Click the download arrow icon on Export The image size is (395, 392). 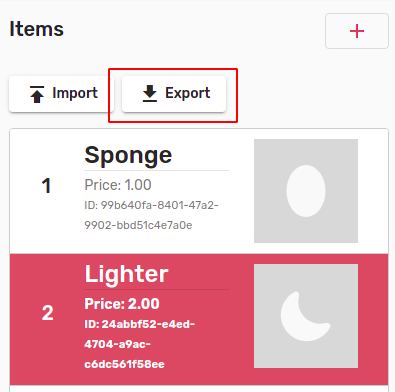[150, 93]
